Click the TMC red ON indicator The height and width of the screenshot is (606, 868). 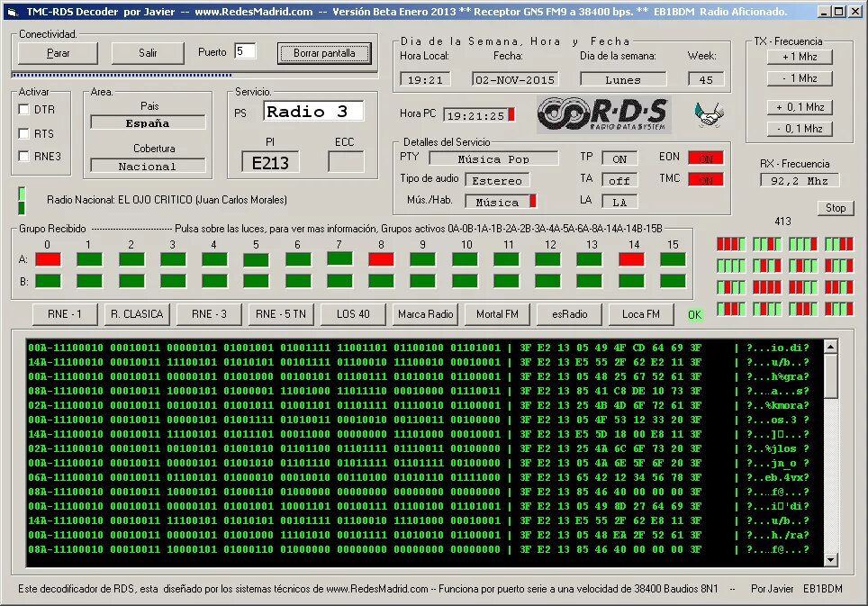point(706,180)
